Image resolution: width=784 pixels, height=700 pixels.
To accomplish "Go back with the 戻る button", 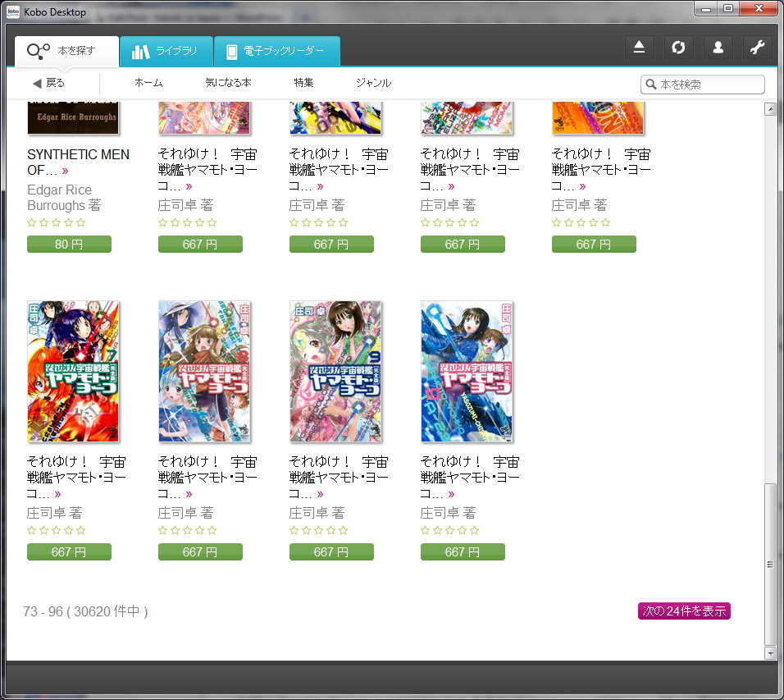I will point(49,83).
